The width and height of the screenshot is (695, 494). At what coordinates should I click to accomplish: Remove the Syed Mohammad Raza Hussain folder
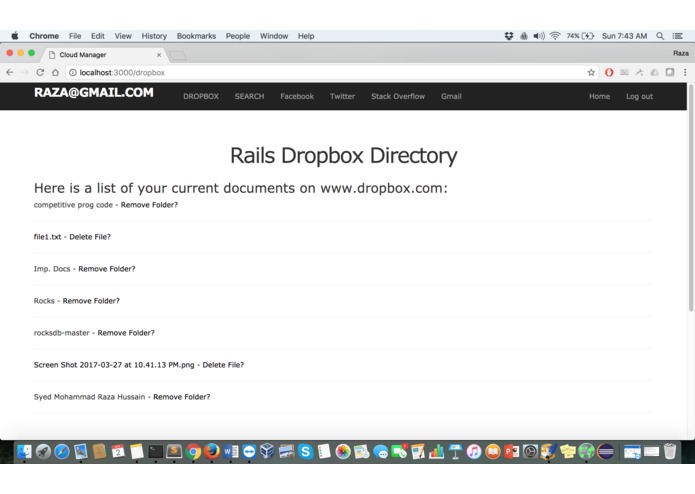coord(182,397)
